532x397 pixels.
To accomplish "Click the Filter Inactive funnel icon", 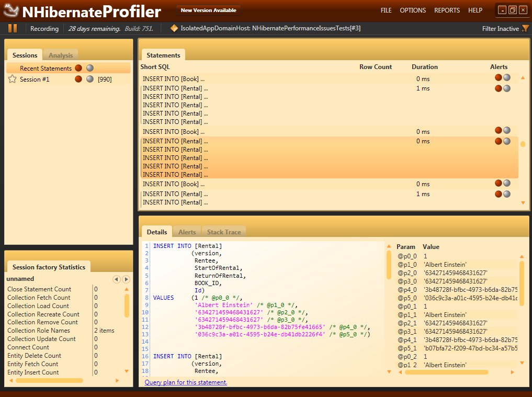I will tap(525, 28).
